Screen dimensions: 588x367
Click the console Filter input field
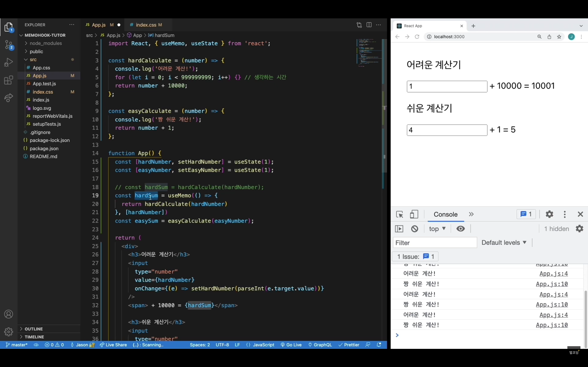pyautogui.click(x=435, y=243)
